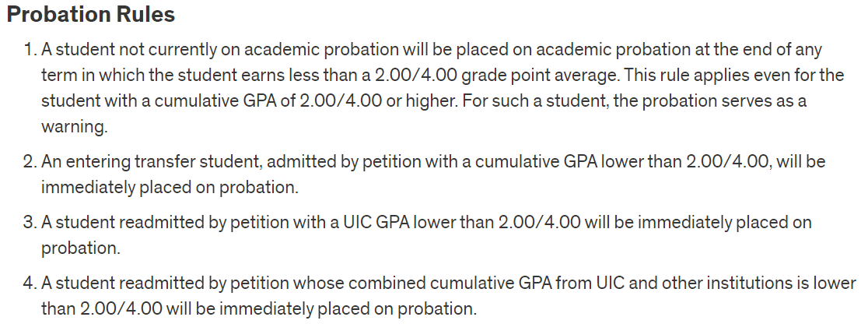Click list number 4 marker
868x331 pixels.
[30, 283]
